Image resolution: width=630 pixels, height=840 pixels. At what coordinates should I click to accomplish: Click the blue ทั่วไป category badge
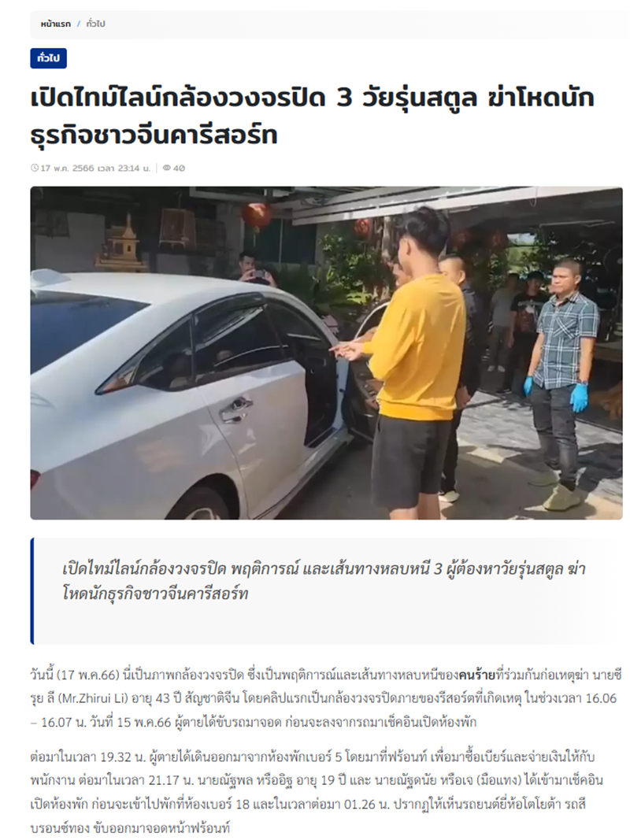coord(48,58)
